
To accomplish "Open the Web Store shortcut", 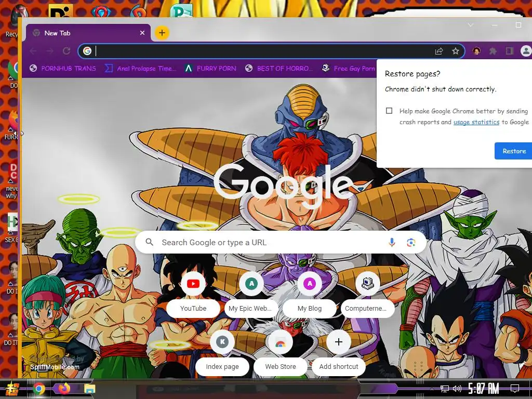I will click(281, 353).
